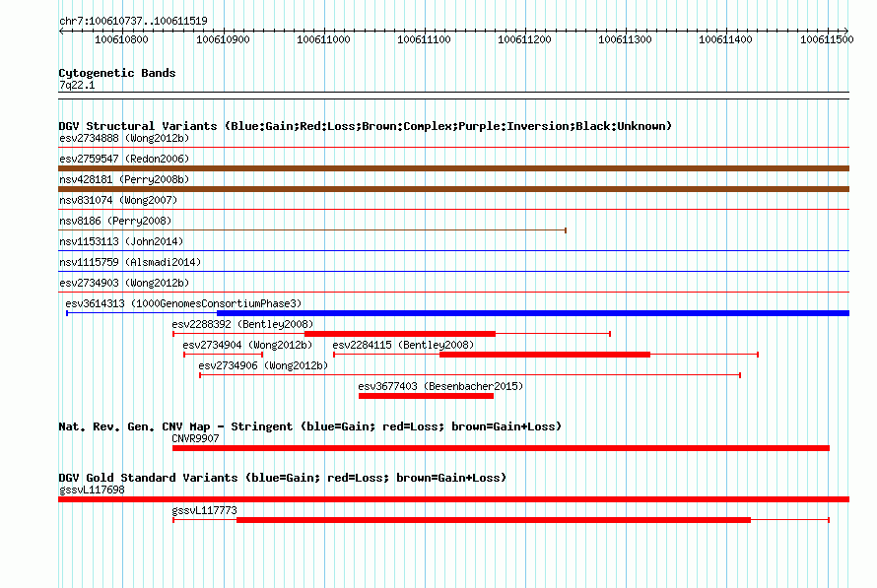Screen dimensions: 877x588
Task: Select variant nsv1115759 (Alsmadi2014) label
Action: coord(130,262)
